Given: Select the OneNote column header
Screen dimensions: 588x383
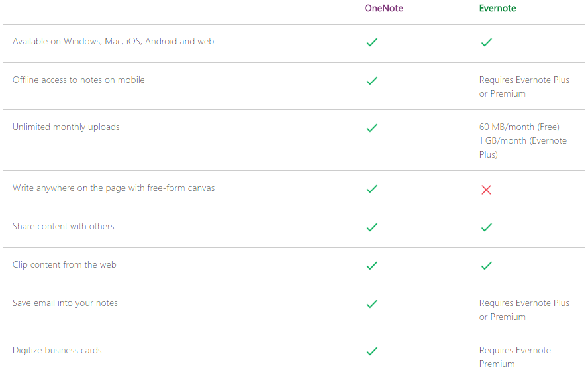Looking at the screenshot, I should (384, 8).
